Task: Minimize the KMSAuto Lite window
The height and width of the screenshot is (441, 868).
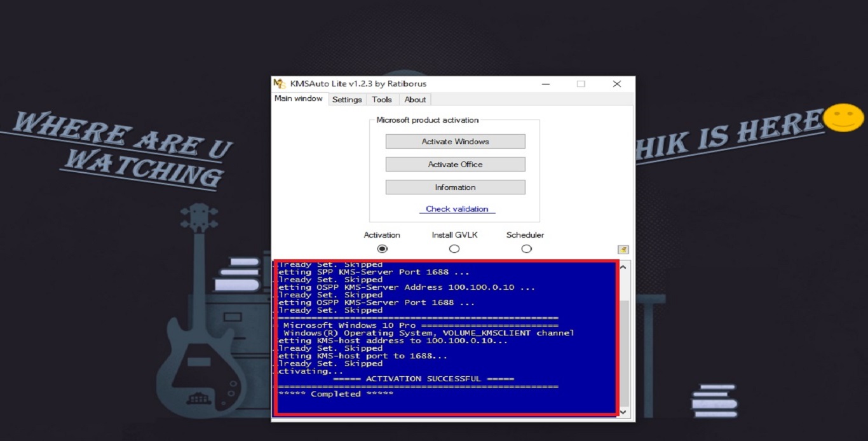Action: [x=545, y=84]
